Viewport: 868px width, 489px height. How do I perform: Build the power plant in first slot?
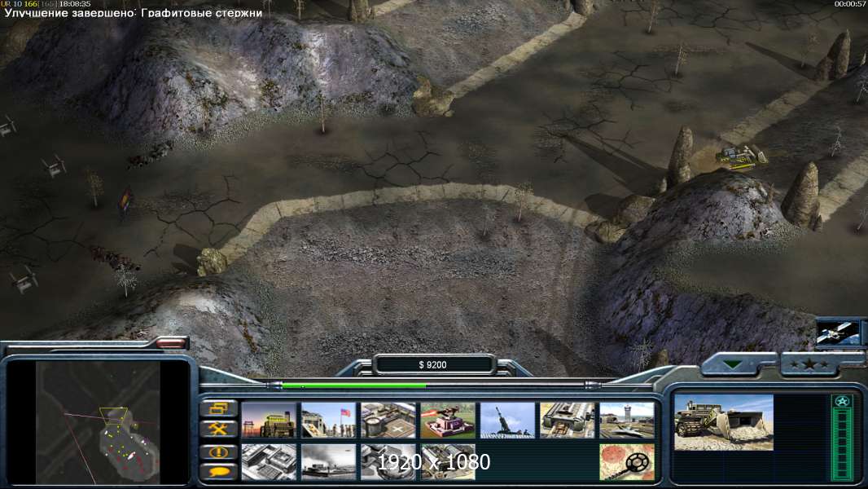coord(269,421)
